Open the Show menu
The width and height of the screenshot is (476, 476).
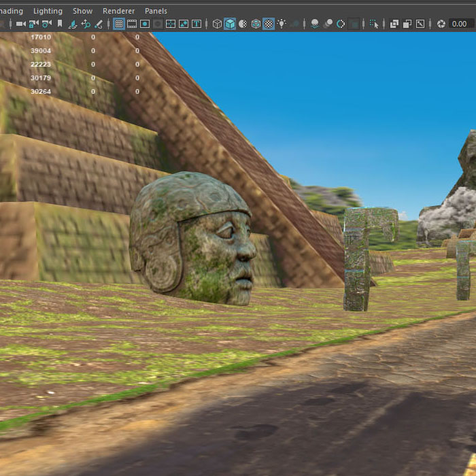(82, 11)
